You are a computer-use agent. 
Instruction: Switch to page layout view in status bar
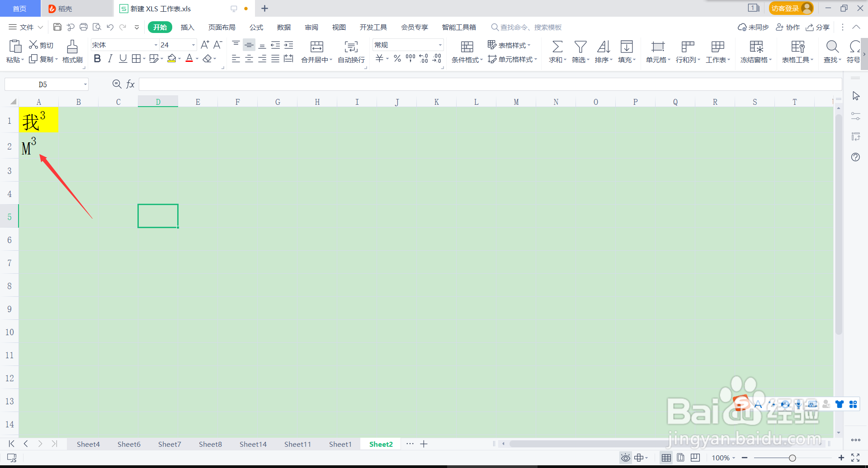coord(680,458)
